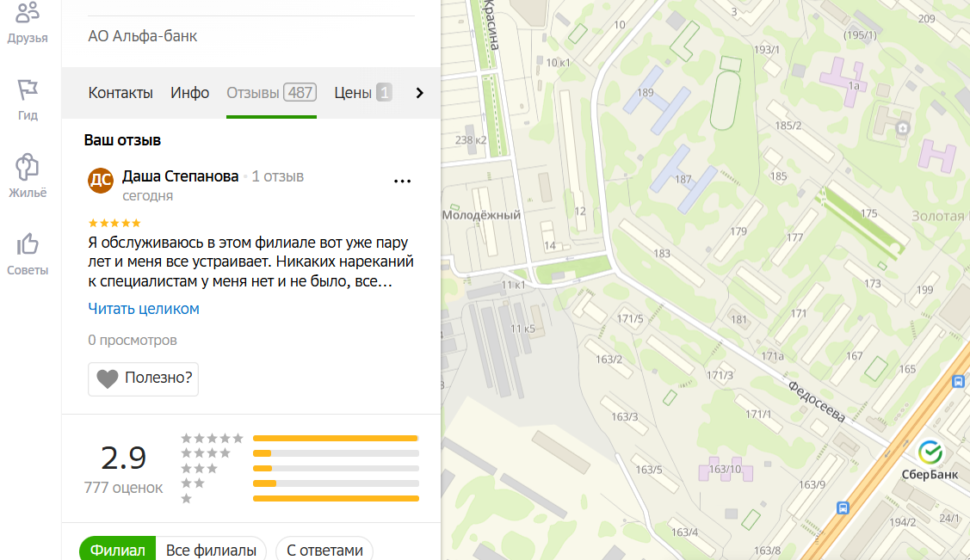Click Читать целиком link

[x=144, y=309]
